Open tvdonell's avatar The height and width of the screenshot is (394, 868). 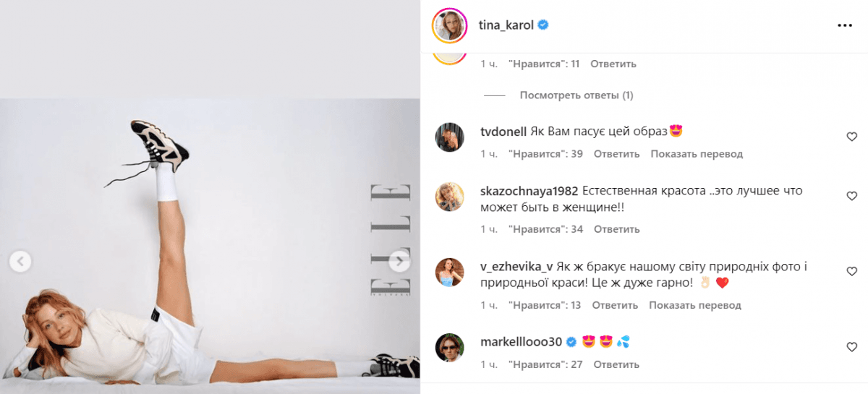[449, 137]
